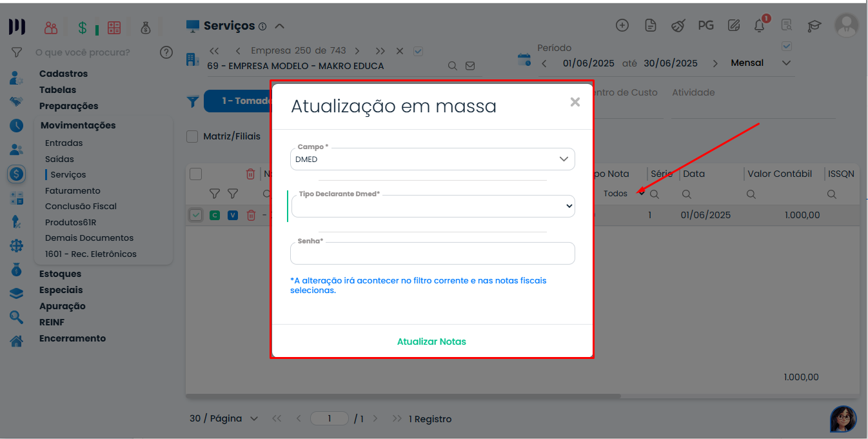
Task: Open Cadastros menu in sidebar
Action: coord(63,74)
